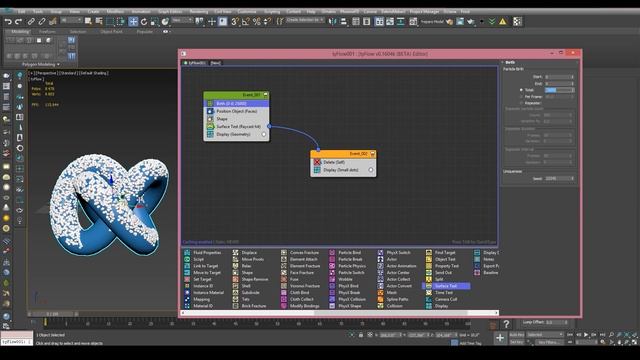This screenshot has width=640, height=360.
Task: Click the Select and Link chain icon
Action: pyautogui.click(x=31, y=22)
